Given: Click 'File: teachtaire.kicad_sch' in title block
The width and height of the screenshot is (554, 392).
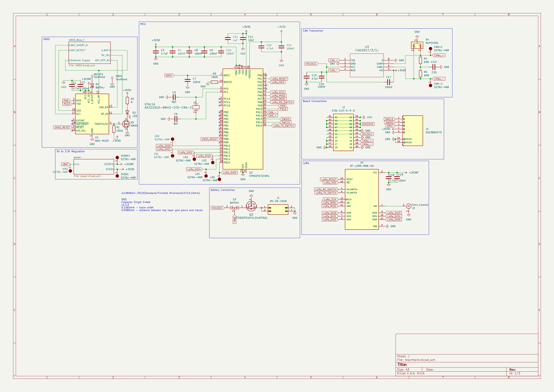Looking at the screenshot, I should point(416,360).
